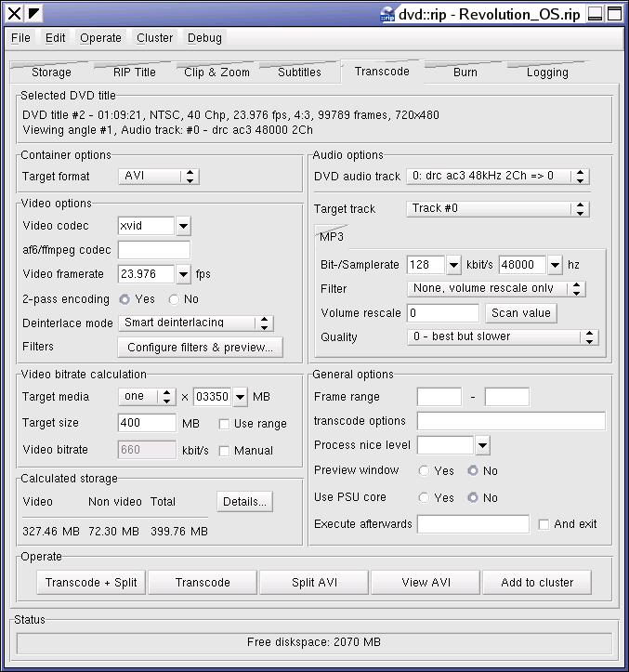Close the dvd::rip window with X

click(x=14, y=14)
